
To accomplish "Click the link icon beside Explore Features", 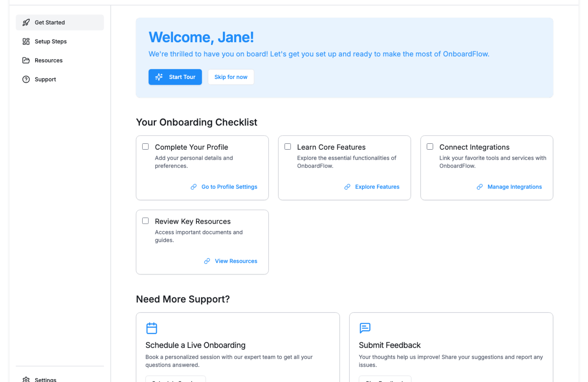I will [347, 187].
